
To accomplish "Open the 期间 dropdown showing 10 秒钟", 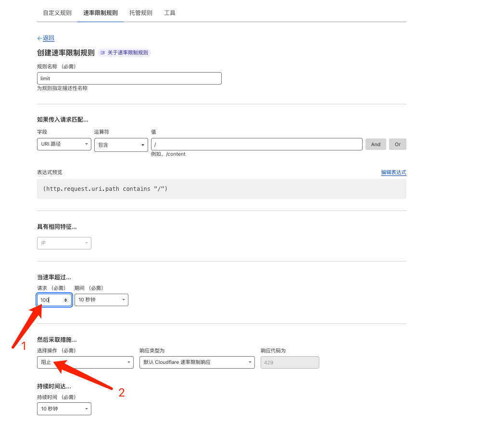I will click(101, 300).
